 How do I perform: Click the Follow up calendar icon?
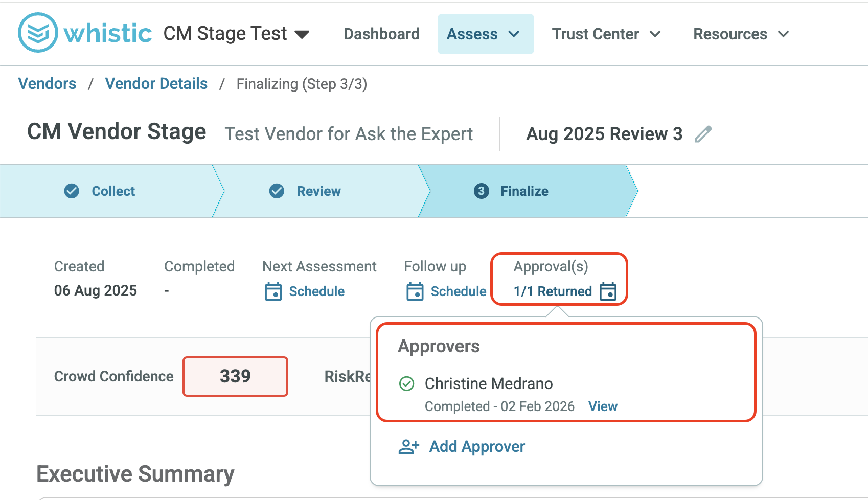point(415,291)
